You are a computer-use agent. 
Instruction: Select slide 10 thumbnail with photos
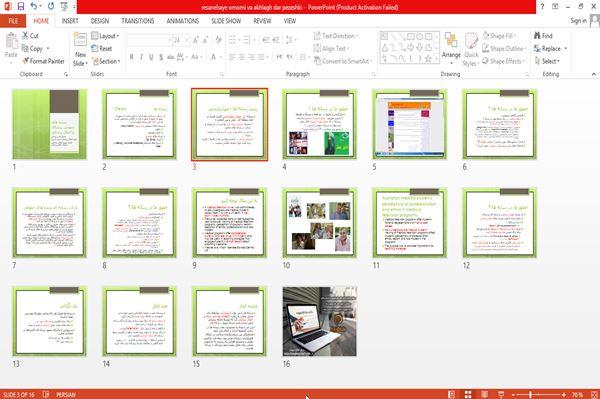click(x=320, y=223)
